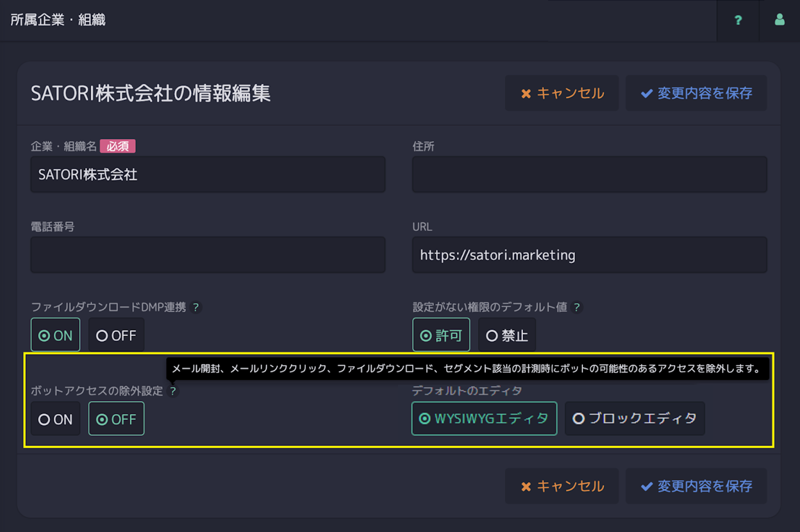The width and height of the screenshot is (800, 532).
Task: Select ブロックエディタ as default editor
Action: 635,418
